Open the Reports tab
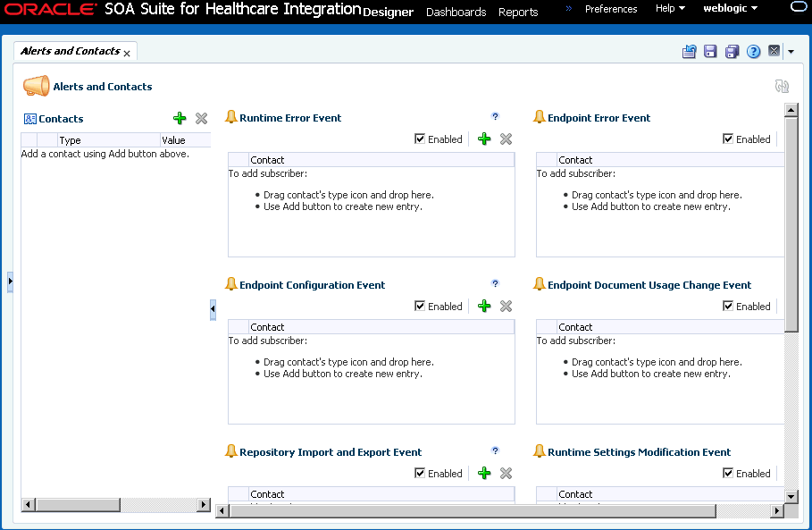 [518, 13]
